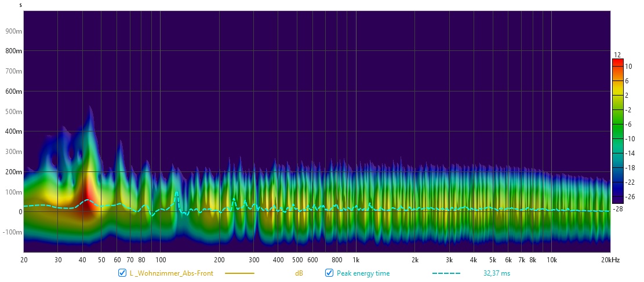The width and height of the screenshot is (644, 282).
Task: Click the 500m label on time axis
Action: [x=14, y=112]
